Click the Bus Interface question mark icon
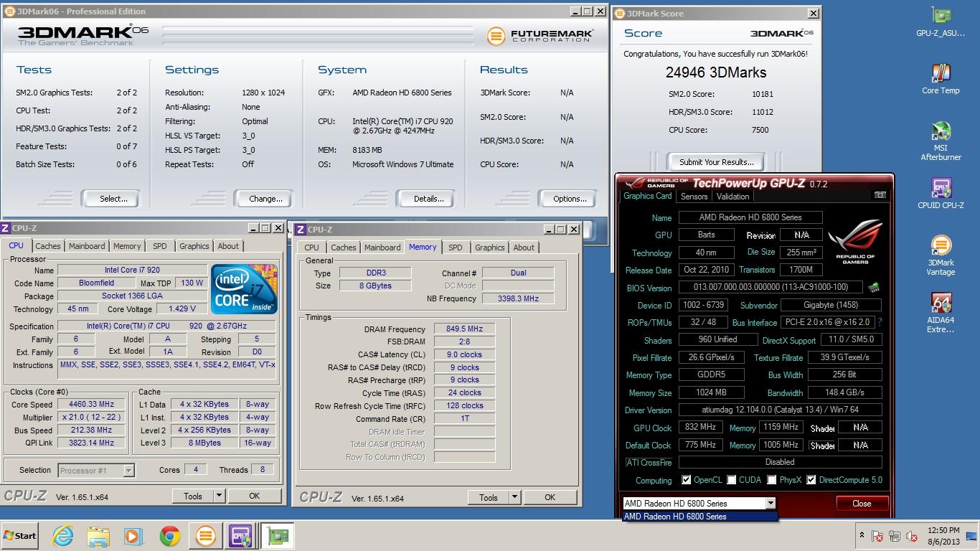 pyautogui.click(x=880, y=322)
